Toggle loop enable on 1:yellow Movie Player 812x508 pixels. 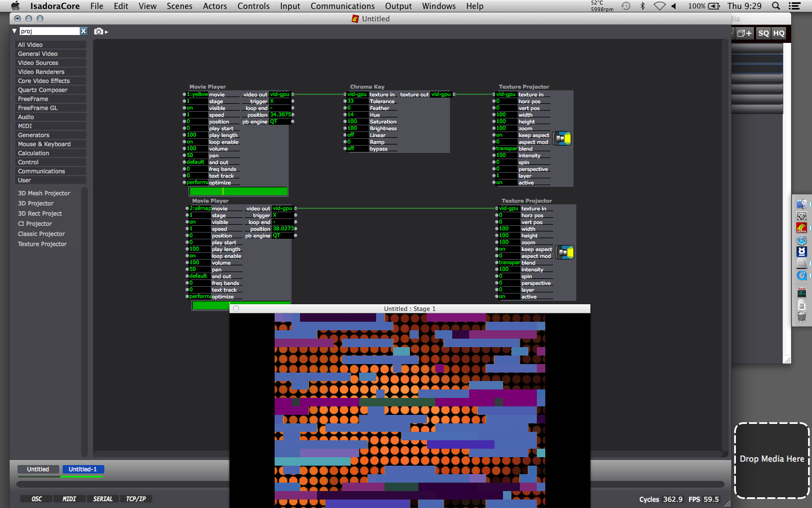(x=197, y=142)
